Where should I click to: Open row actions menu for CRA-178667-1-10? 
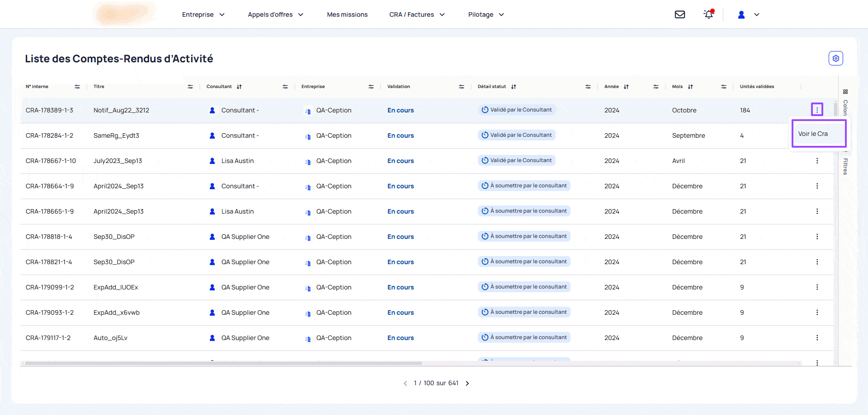click(817, 161)
